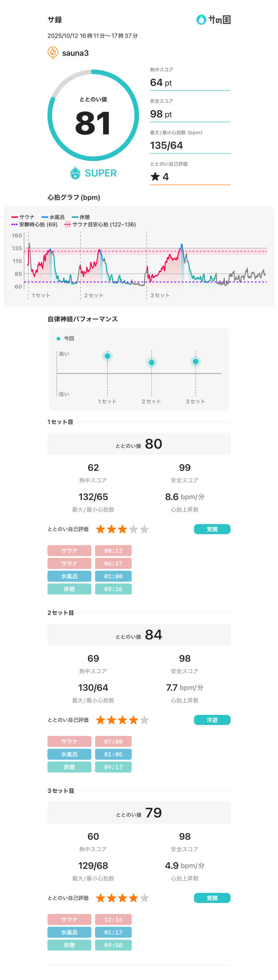Viewport: 278px width, 980px height.
Task: Click the サの国 water-drop logo
Action: (201, 19)
